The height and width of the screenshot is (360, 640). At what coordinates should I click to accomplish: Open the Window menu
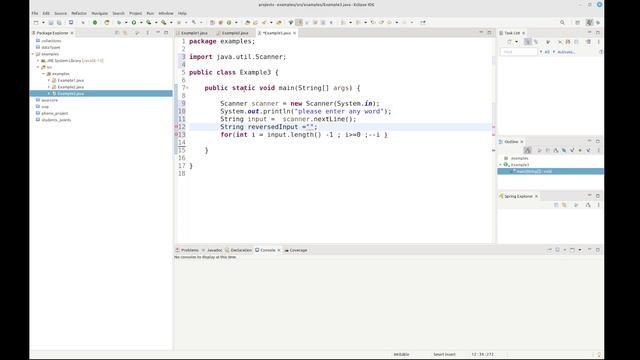(x=166, y=13)
